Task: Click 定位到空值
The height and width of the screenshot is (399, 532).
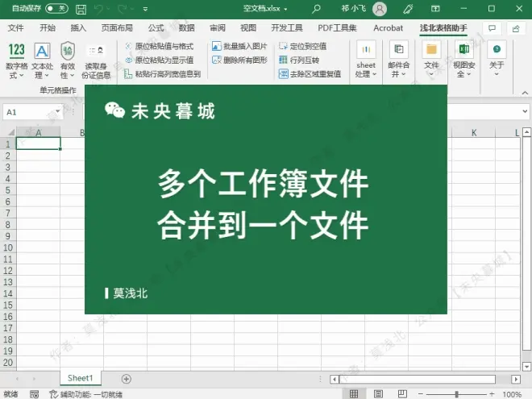Action: click(302, 46)
